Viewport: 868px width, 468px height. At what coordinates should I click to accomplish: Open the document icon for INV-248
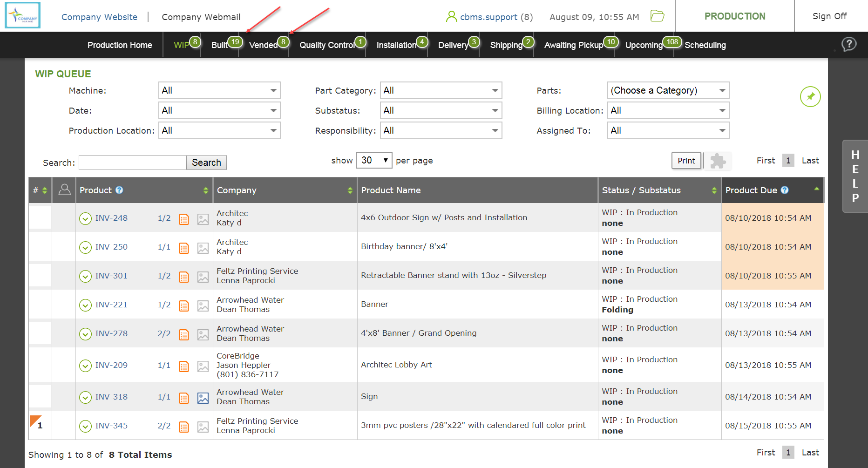[x=184, y=219]
